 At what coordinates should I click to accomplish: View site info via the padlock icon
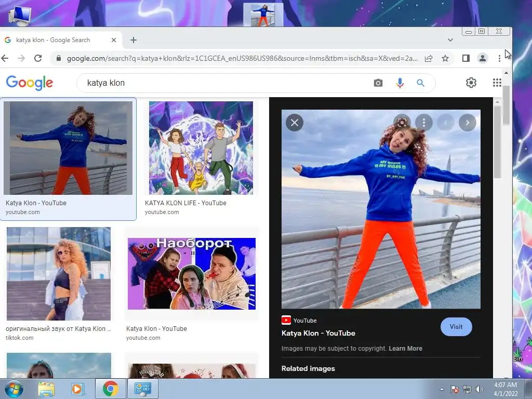pyautogui.click(x=58, y=58)
